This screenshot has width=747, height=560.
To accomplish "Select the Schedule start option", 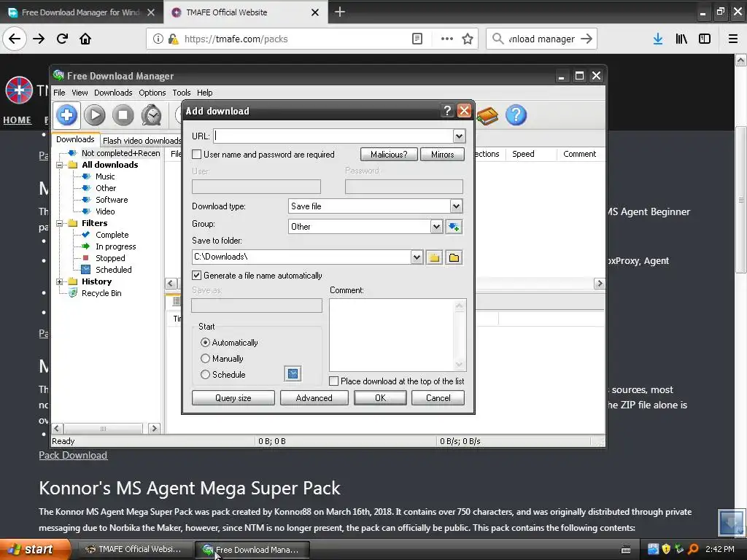I will coord(205,375).
